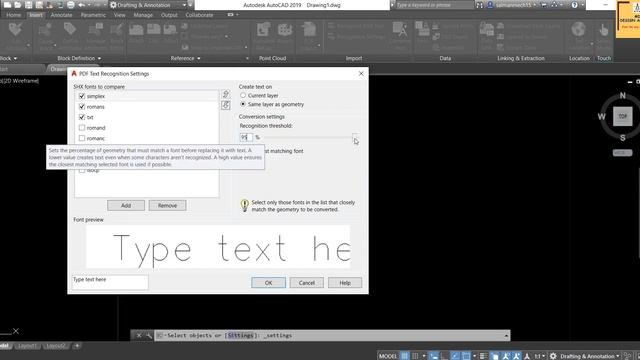Screen dimensions: 640x360
Task: Open the Insert ribbon tab
Action: (x=36, y=15)
